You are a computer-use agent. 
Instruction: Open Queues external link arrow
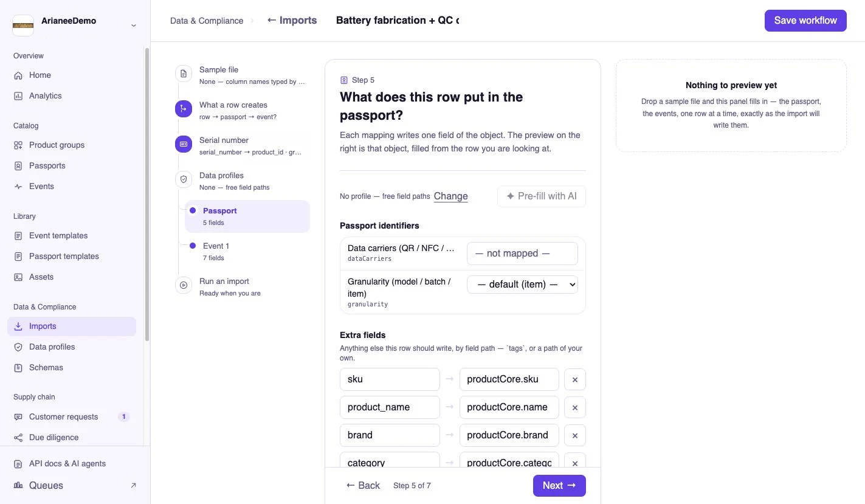click(x=133, y=485)
